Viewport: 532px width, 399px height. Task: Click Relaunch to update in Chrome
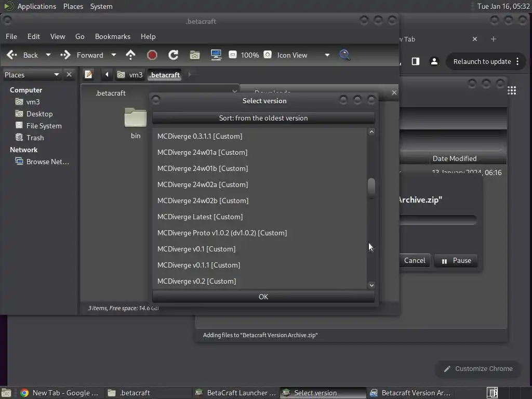(482, 61)
